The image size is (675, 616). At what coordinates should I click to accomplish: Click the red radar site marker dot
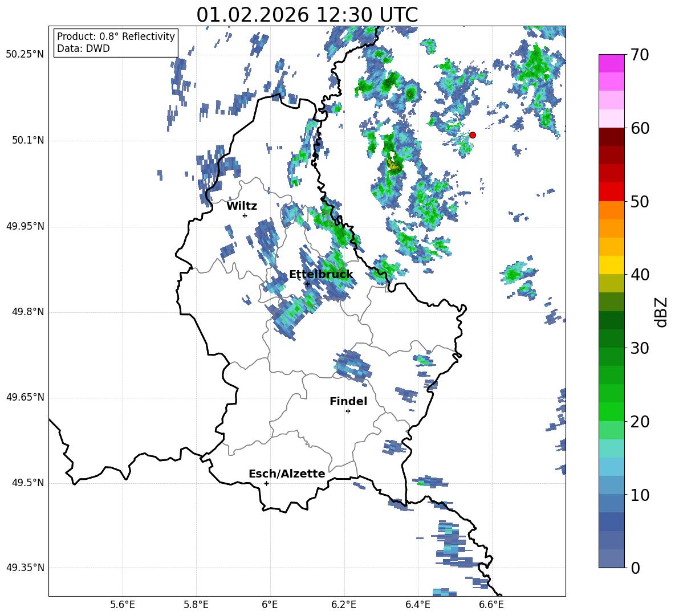(472, 135)
